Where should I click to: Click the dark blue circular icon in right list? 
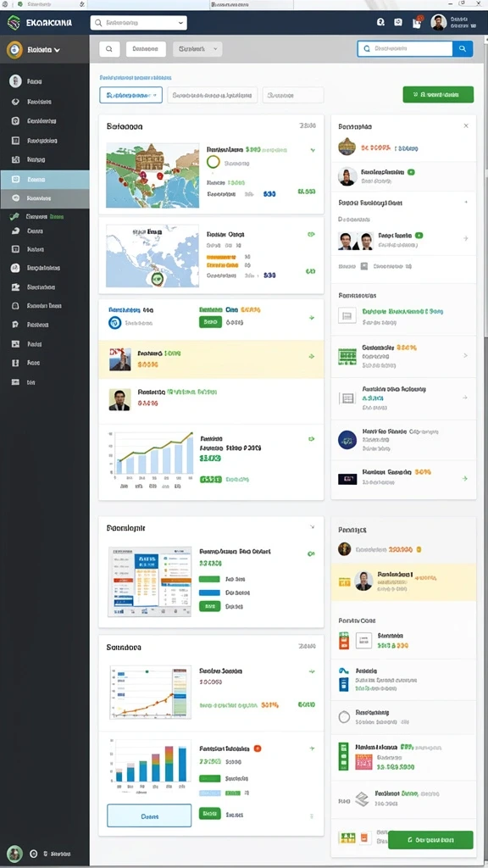coord(347,439)
